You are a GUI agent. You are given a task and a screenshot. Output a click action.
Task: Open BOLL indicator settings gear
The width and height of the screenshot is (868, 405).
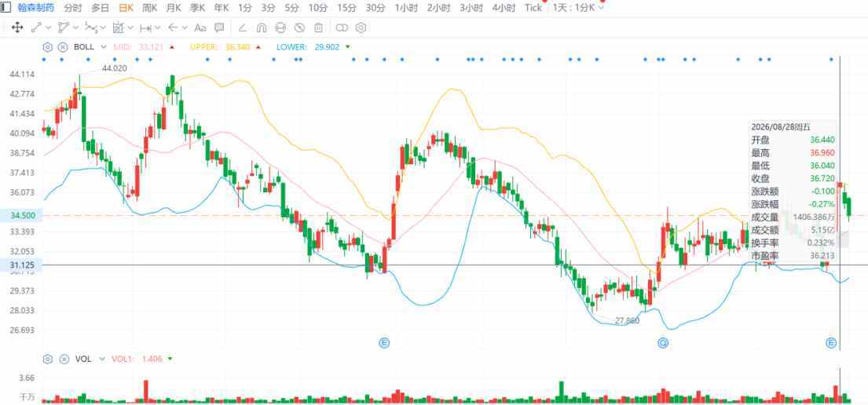pos(48,47)
